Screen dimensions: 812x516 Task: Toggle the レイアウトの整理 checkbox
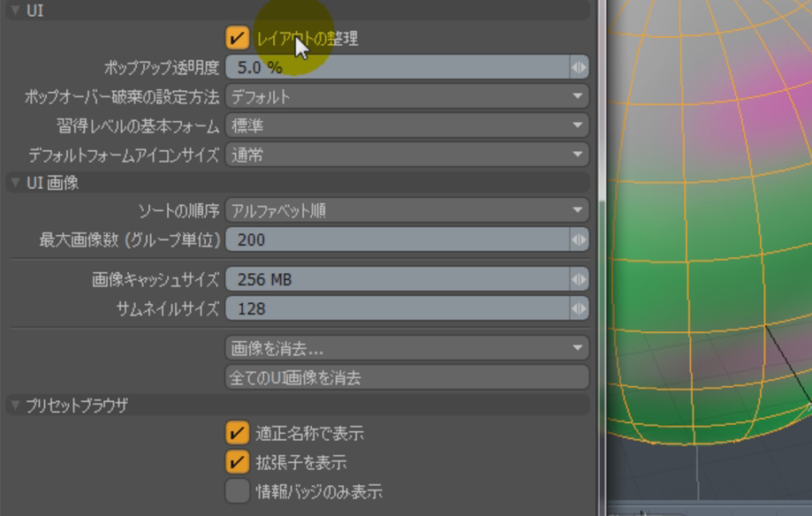click(237, 38)
